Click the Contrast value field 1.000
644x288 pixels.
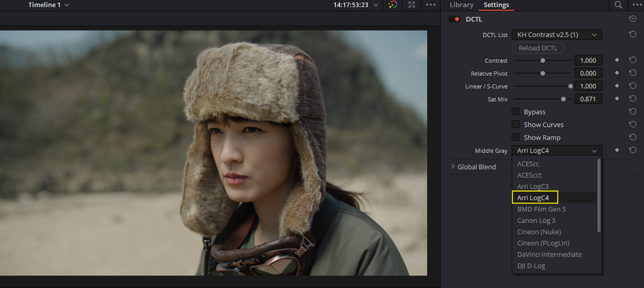588,60
